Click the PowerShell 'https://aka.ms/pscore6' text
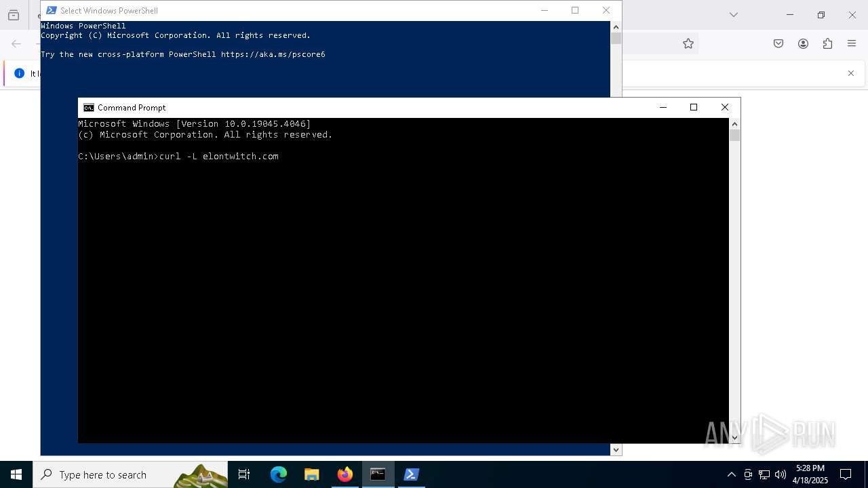868x488 pixels. tap(273, 54)
